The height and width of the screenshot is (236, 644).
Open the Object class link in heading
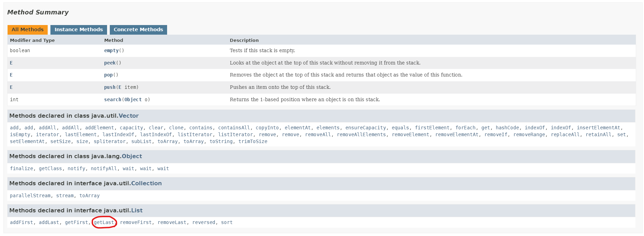click(x=132, y=156)
